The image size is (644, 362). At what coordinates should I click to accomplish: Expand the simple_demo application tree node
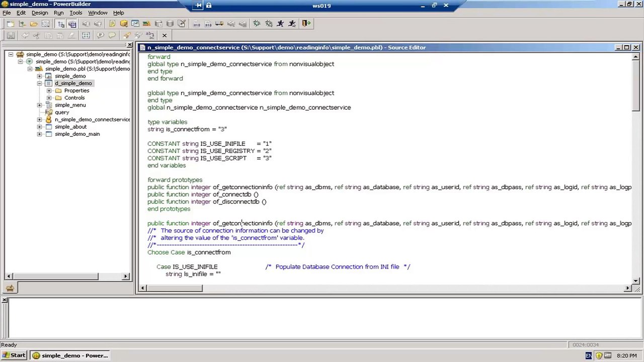point(39,76)
